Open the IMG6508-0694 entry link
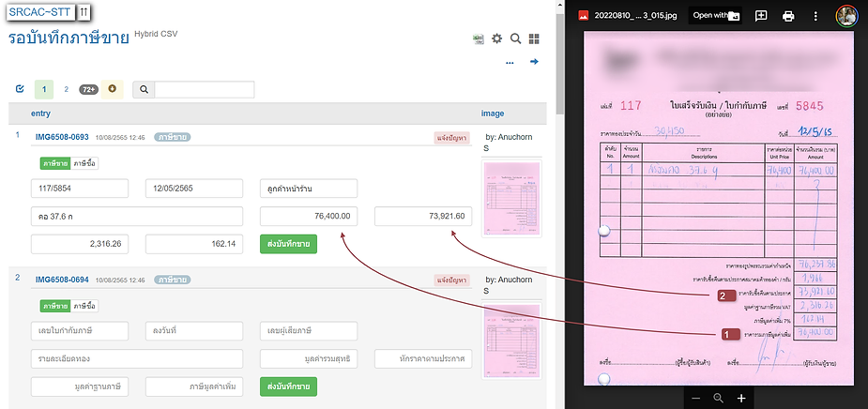 pyautogui.click(x=62, y=280)
